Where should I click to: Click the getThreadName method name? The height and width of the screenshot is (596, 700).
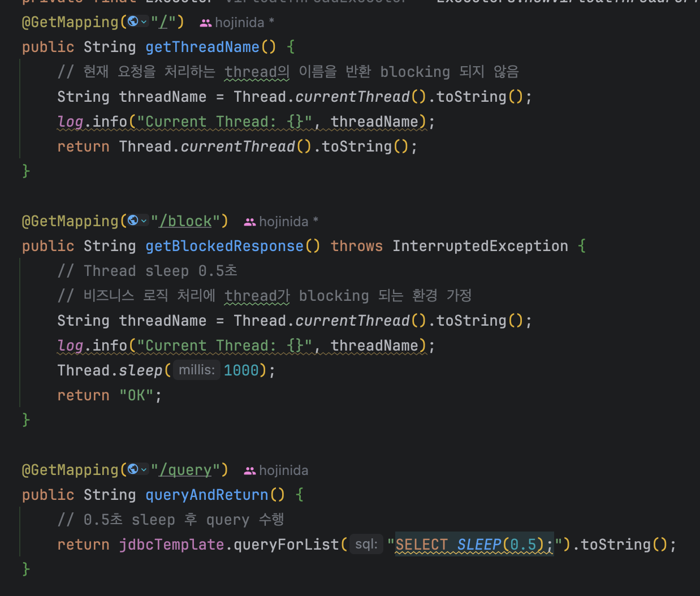click(202, 47)
